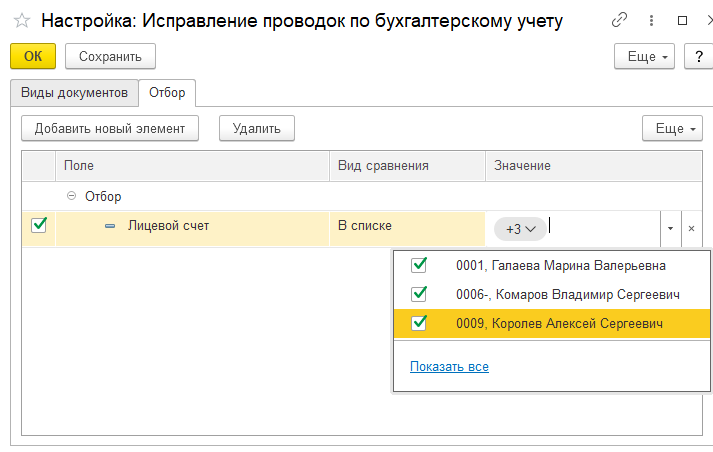This screenshot has height=452, width=713.
Task: Close the settings dialog window
Action: pyautogui.click(x=708, y=20)
